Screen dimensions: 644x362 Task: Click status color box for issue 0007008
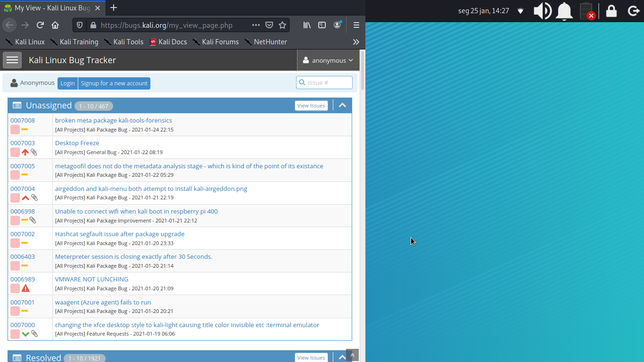[15, 130]
